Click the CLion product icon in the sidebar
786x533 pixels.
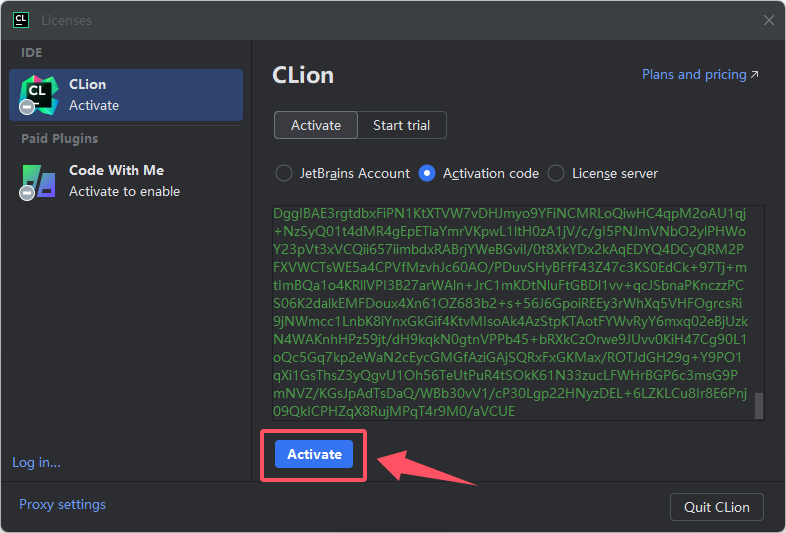point(39,95)
